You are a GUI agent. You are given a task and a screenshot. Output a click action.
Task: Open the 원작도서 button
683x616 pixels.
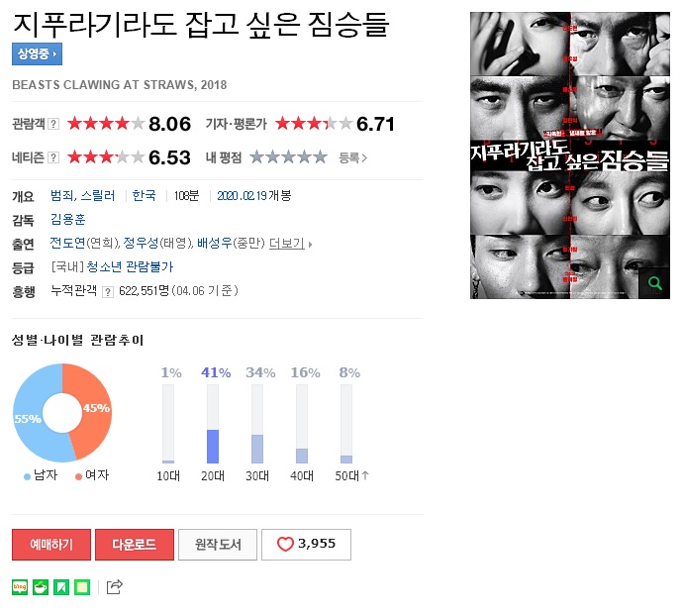point(218,545)
